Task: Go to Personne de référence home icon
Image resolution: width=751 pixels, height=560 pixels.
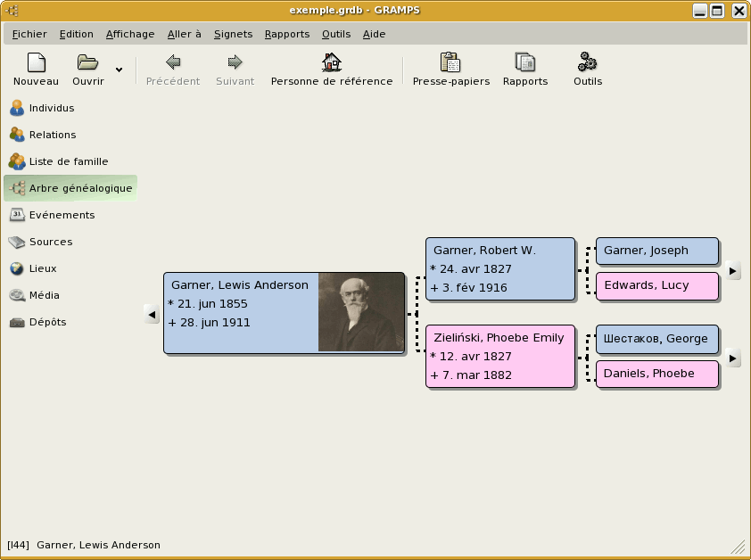Action: (331, 63)
